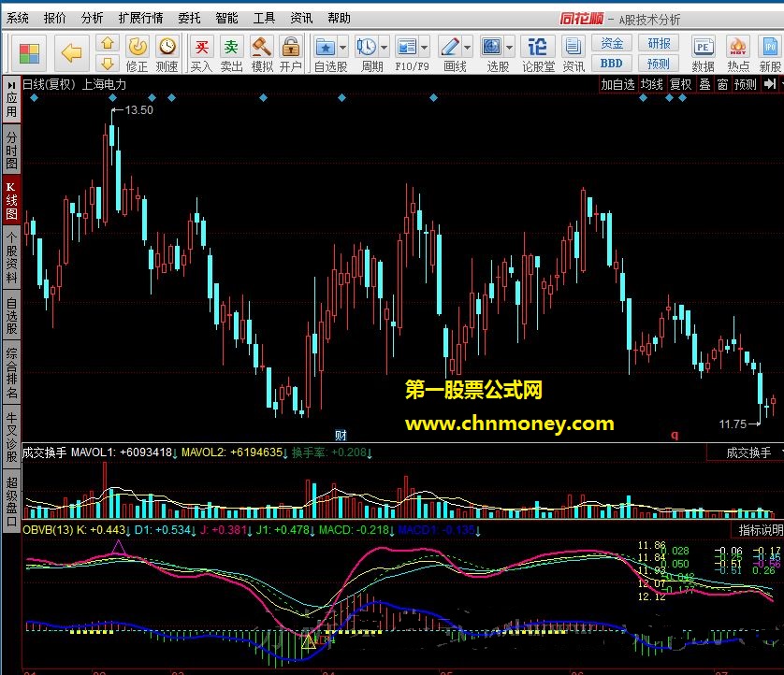
Task: Toggle the 均线 moving average display
Action: 651,84
